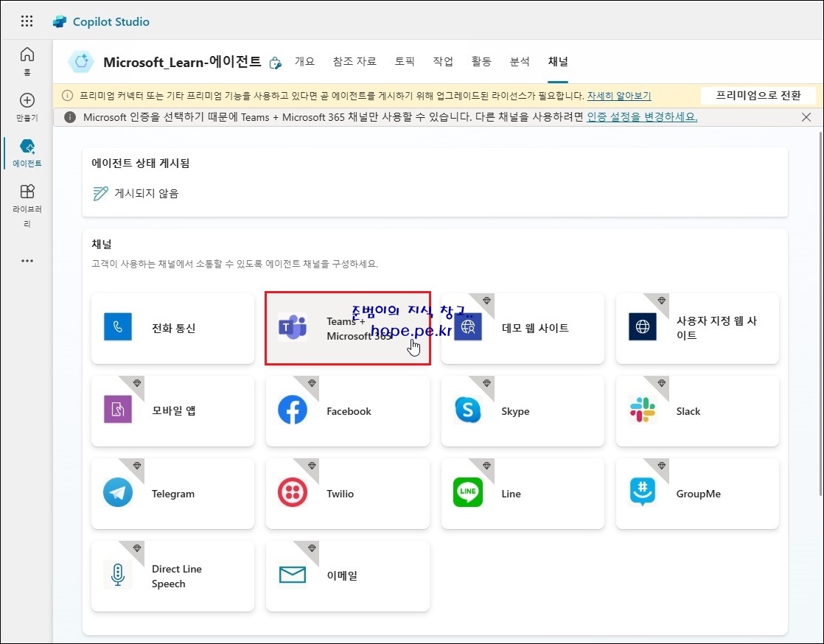This screenshot has width=824, height=644.
Task: Open the 모바일 앱 channel card
Action: coord(172,410)
